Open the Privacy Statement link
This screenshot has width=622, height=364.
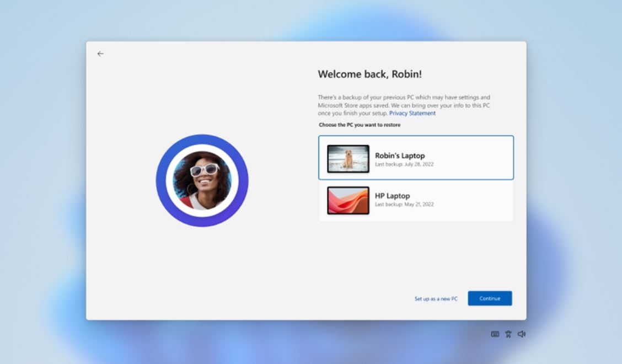click(x=412, y=113)
